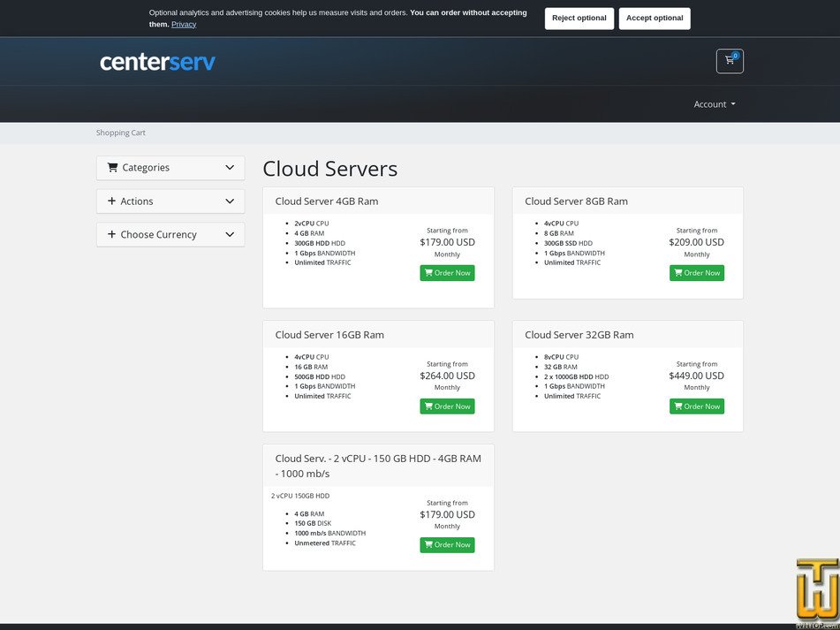Click the Cloud Server 16GB Ram title
This screenshot has height=630, width=840.
pos(329,335)
